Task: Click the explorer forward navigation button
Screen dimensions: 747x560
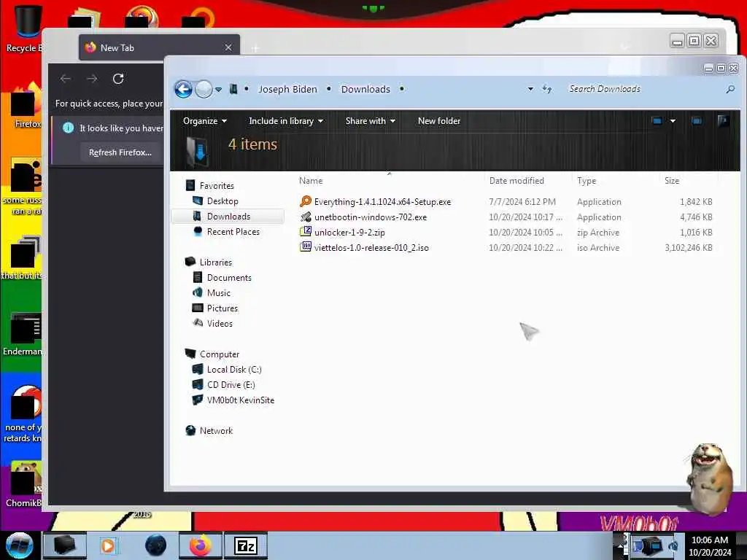Action: tap(204, 89)
